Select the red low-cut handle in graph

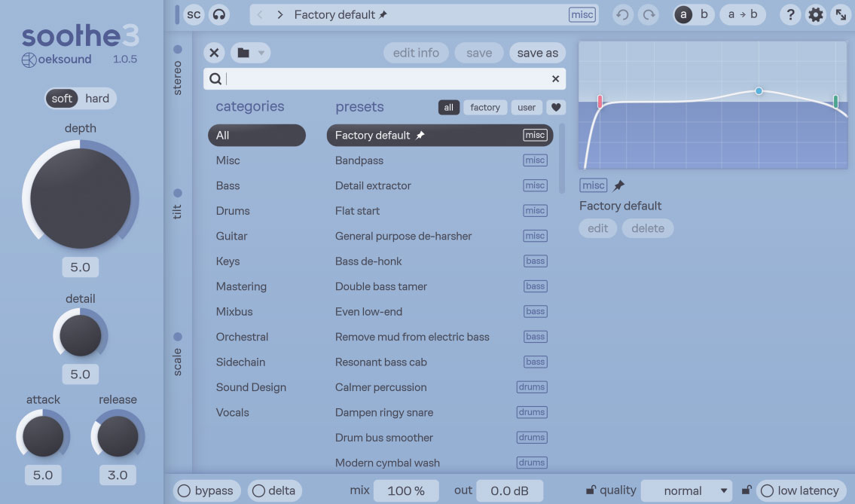pos(600,102)
